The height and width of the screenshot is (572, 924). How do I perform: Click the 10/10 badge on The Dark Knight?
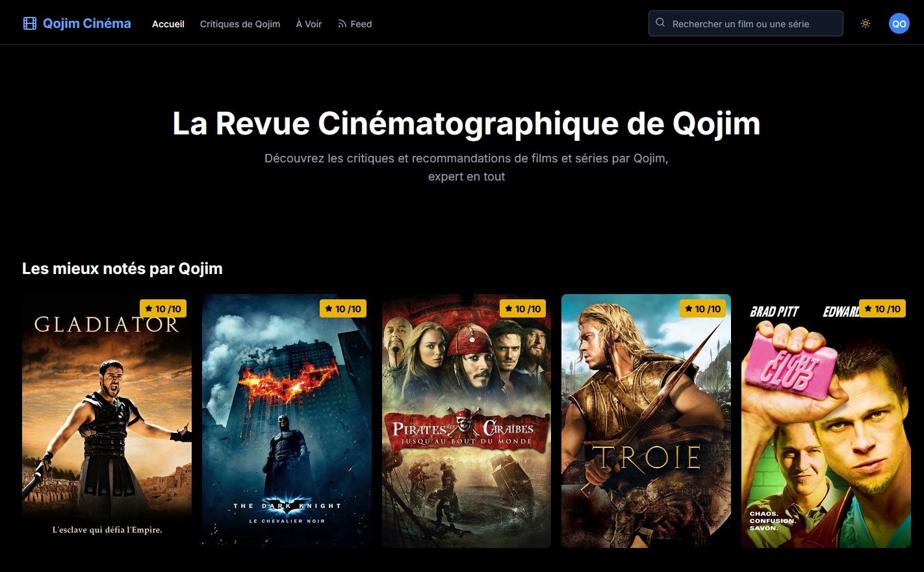pos(343,309)
